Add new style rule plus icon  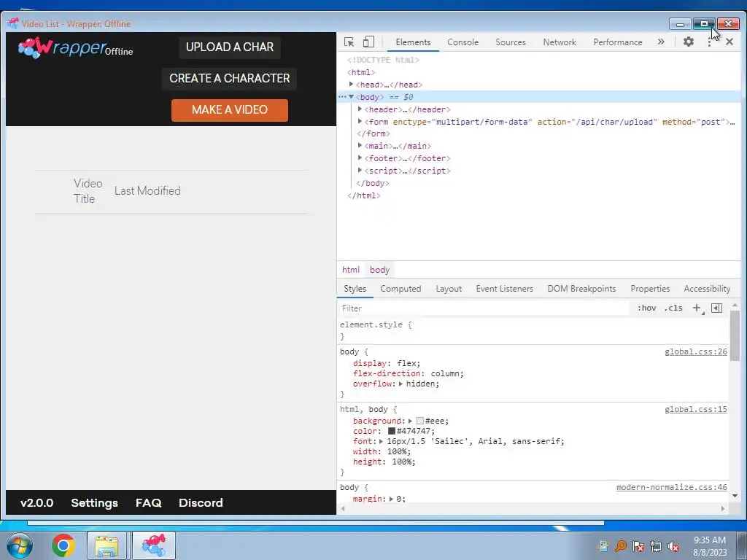[x=697, y=308]
